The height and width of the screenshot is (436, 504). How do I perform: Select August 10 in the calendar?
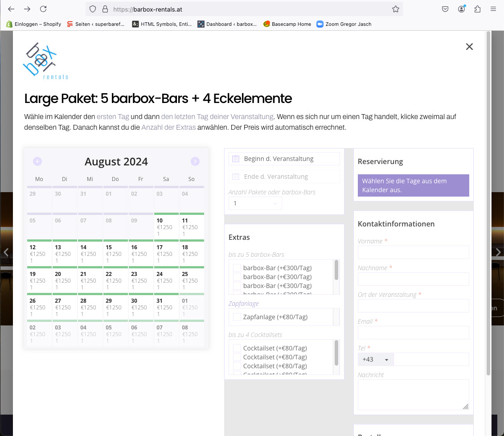(x=167, y=226)
